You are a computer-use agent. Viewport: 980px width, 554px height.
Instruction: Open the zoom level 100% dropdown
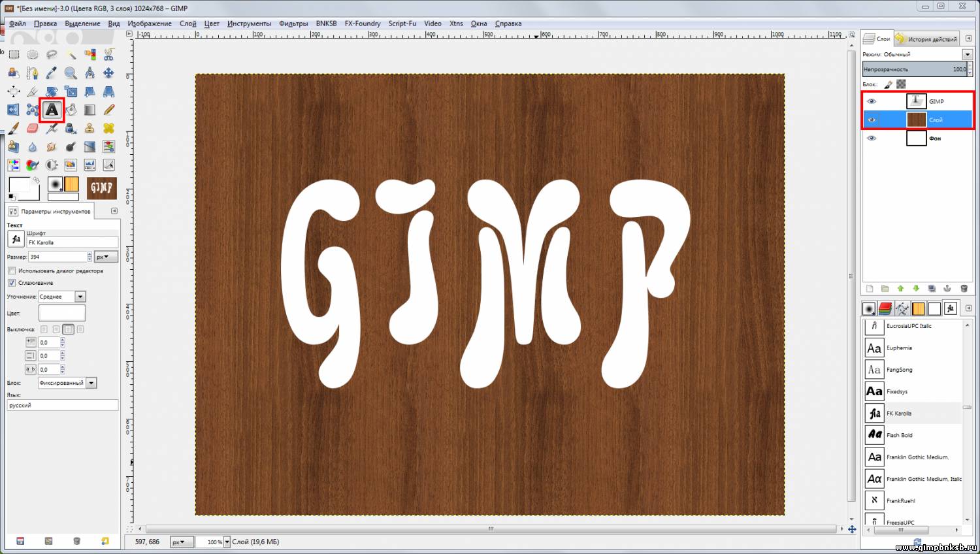click(x=227, y=542)
